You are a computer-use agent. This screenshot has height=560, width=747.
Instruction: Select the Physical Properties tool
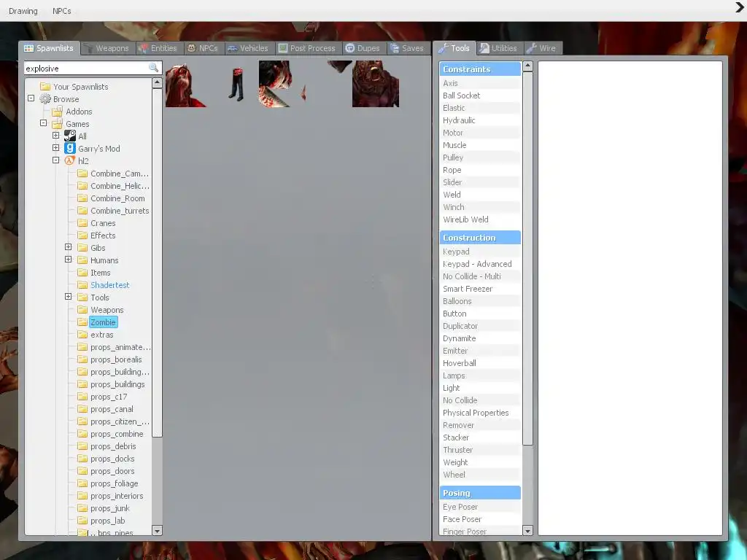pyautogui.click(x=480, y=413)
